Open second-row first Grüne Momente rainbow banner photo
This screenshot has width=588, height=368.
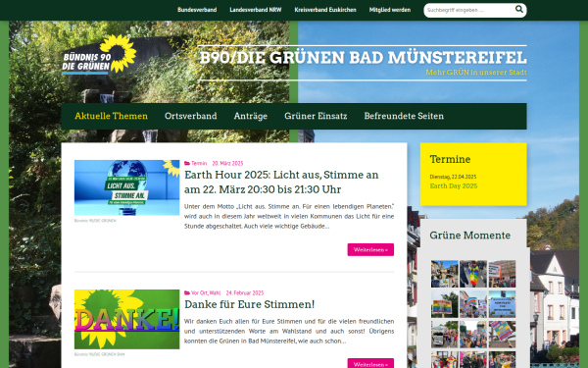tap(444, 304)
